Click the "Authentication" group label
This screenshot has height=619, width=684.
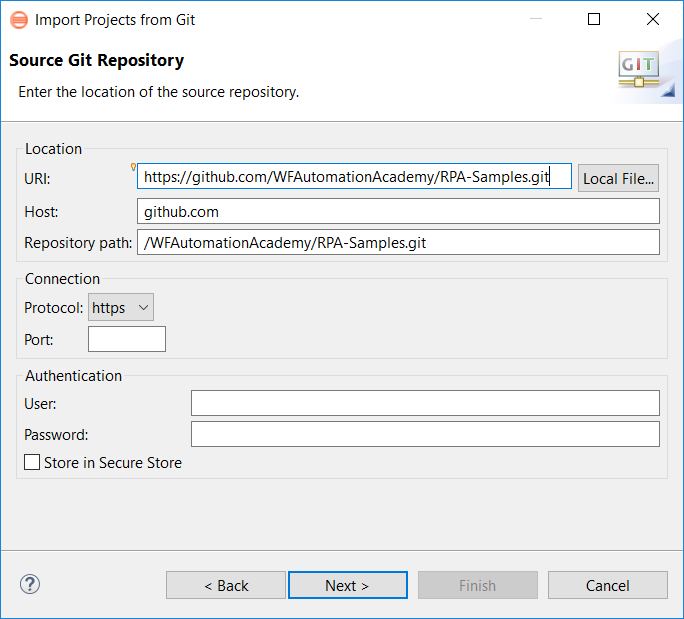point(73,376)
